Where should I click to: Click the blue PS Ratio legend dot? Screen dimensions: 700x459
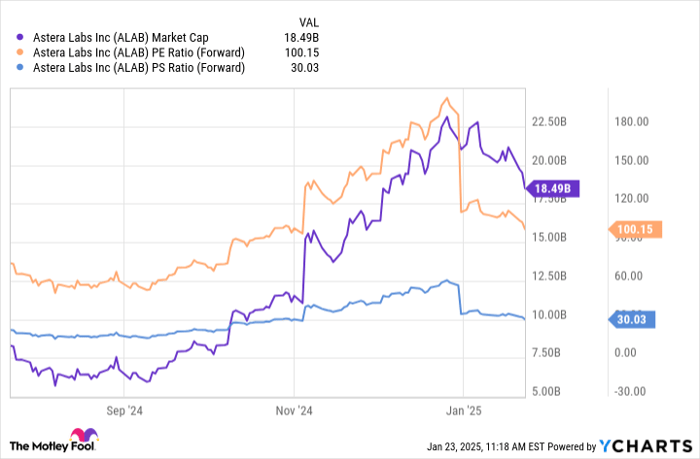[x=13, y=68]
